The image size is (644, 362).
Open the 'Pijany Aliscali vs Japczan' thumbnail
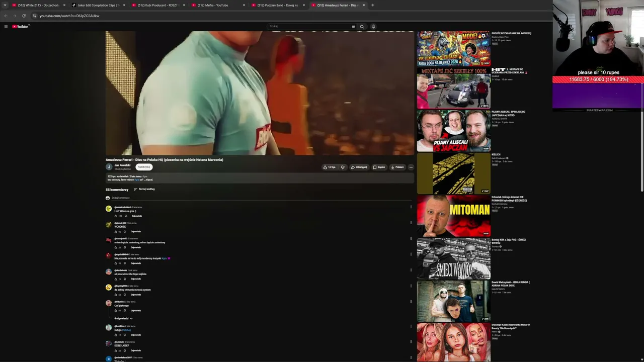point(453,131)
